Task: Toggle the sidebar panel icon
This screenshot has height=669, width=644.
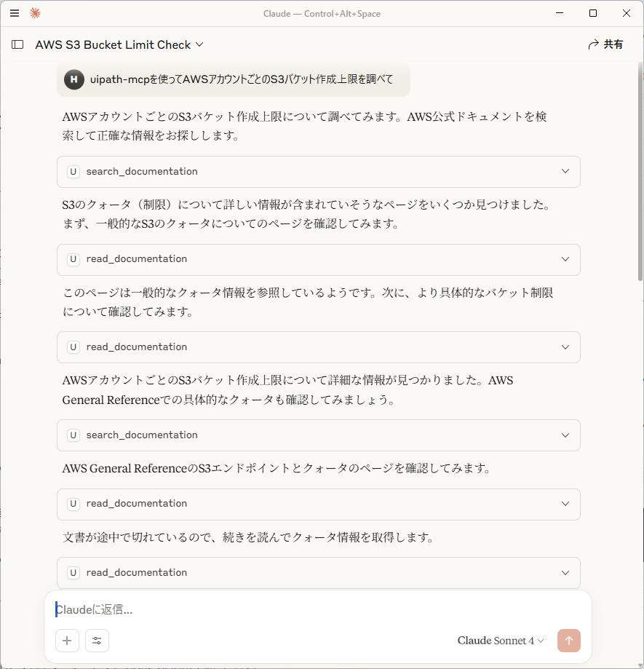Action: pyautogui.click(x=17, y=44)
